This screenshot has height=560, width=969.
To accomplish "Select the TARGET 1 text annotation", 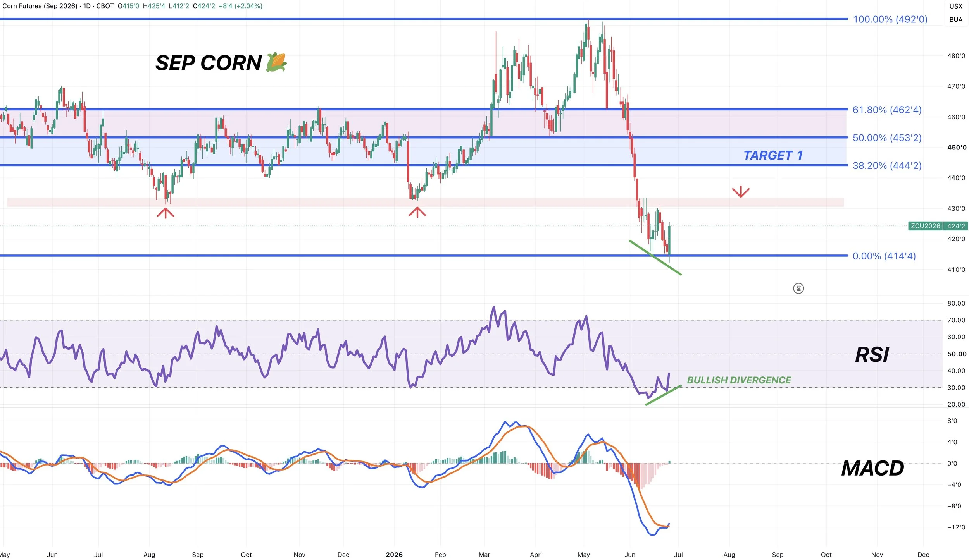I will tap(773, 155).
